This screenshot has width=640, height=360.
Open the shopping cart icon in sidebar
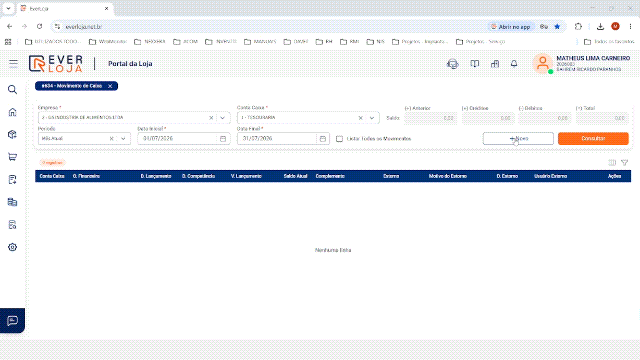13,157
